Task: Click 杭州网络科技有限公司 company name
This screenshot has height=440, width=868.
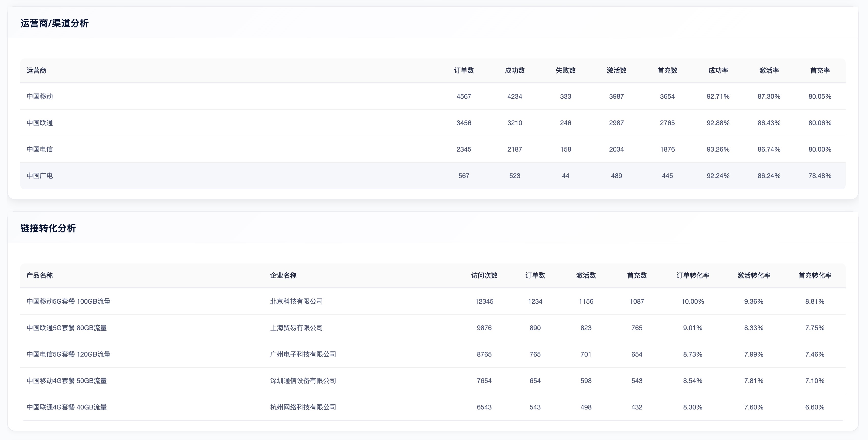Action: tap(302, 407)
